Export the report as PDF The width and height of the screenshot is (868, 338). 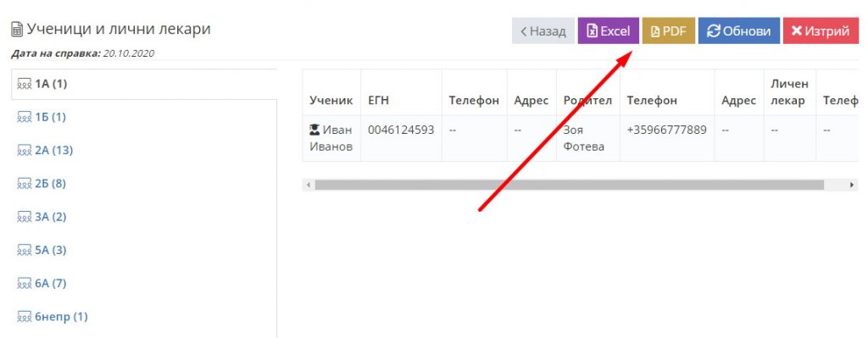[669, 31]
